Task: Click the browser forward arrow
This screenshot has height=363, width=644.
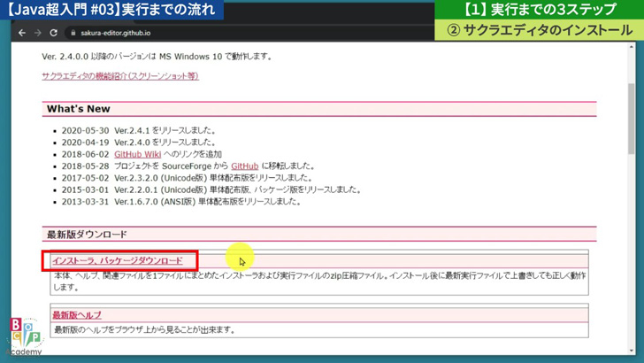Action: [x=38, y=33]
